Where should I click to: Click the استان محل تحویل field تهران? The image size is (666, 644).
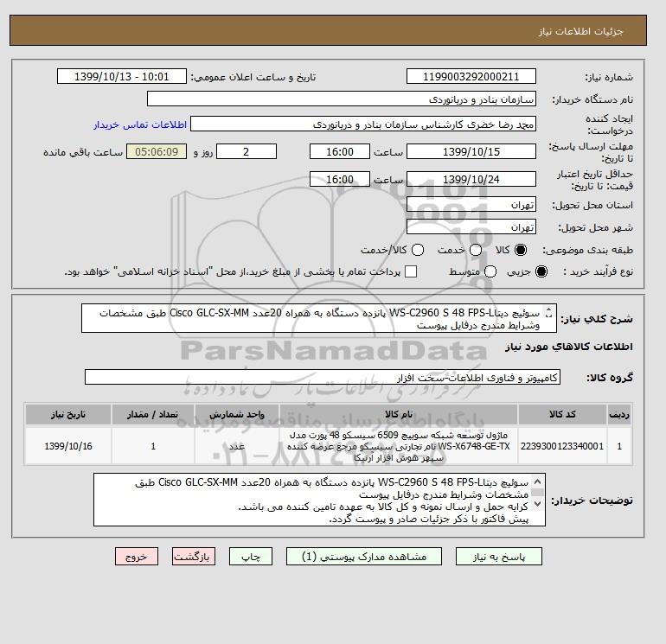tap(471, 205)
